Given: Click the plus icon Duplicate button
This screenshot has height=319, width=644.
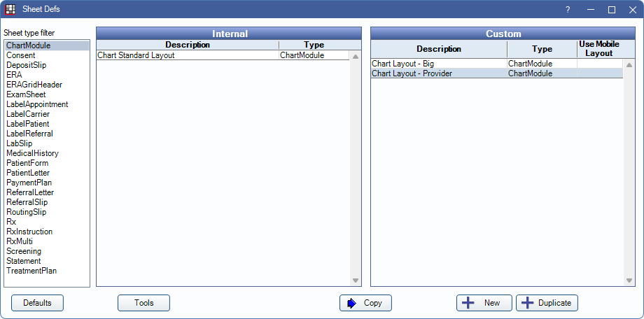Looking at the screenshot, I should point(547,303).
